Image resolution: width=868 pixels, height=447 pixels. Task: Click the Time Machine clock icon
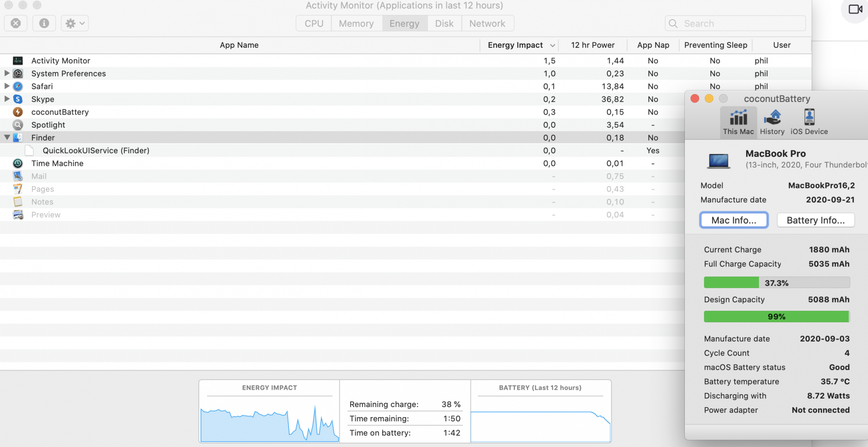[18, 163]
